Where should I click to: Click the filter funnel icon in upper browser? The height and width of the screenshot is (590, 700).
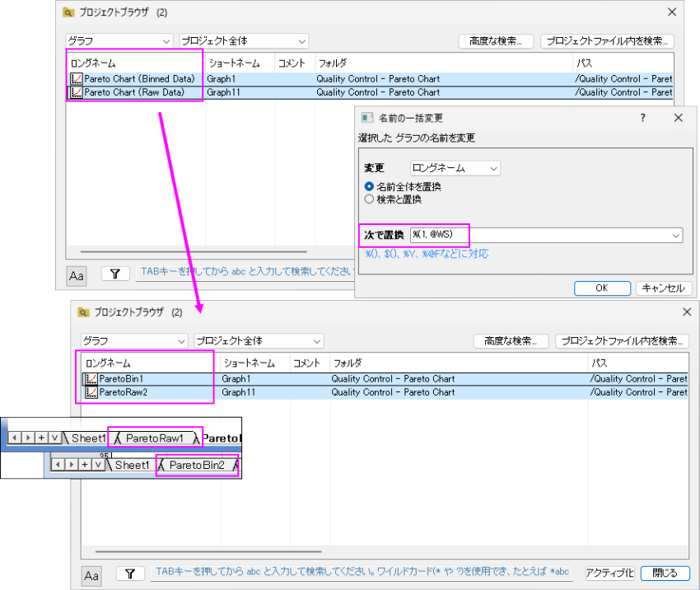tap(115, 274)
